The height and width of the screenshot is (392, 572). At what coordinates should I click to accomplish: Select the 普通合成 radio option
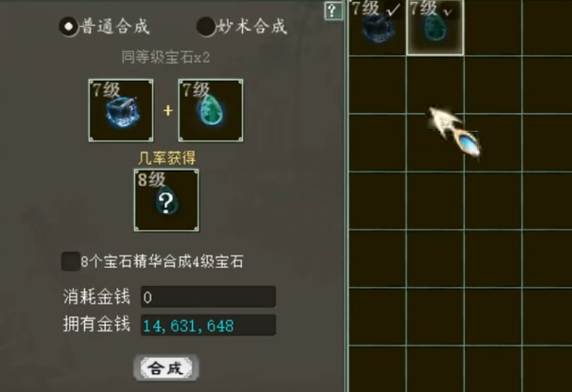coord(69,27)
